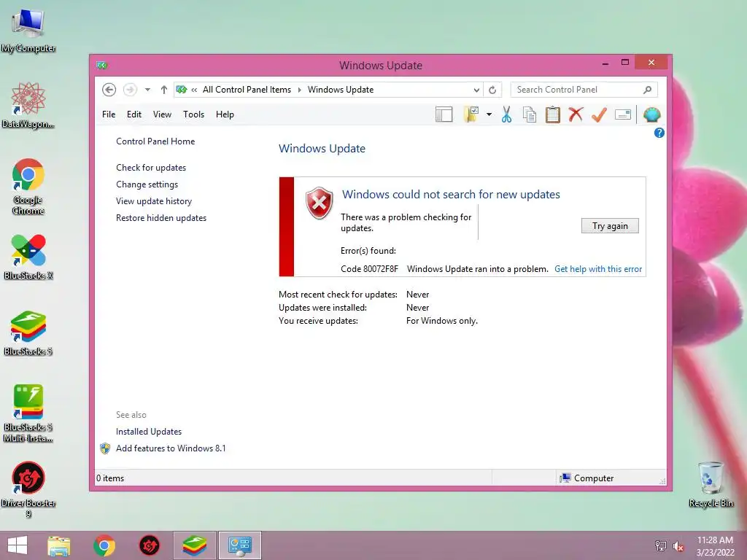Click the muted volume tray icon

[x=678, y=545]
